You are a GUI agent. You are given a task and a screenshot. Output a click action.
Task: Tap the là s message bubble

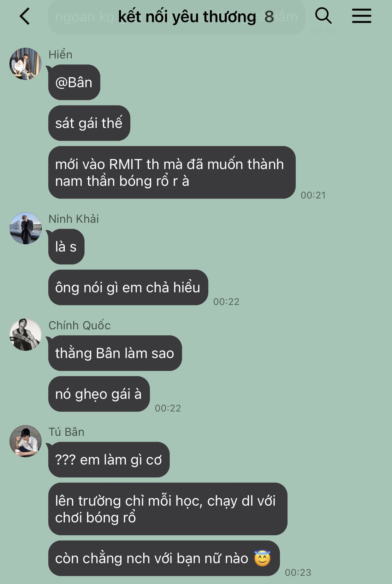click(x=66, y=247)
